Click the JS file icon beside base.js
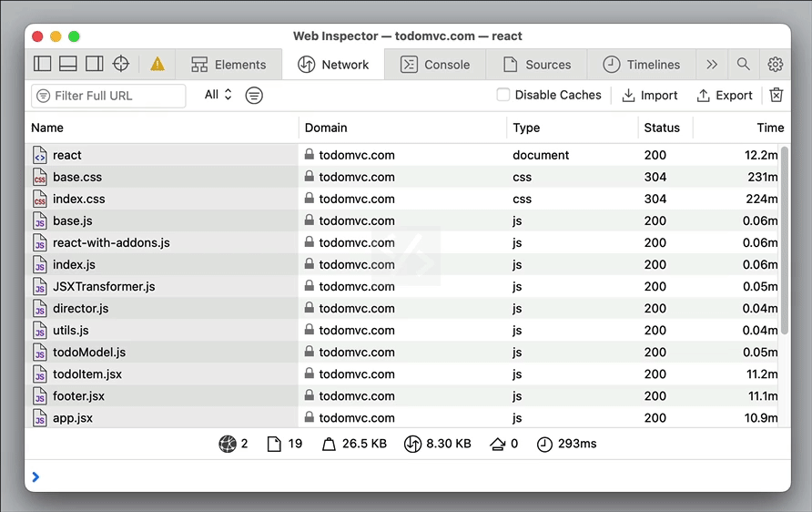The height and width of the screenshot is (512, 812). point(40,220)
